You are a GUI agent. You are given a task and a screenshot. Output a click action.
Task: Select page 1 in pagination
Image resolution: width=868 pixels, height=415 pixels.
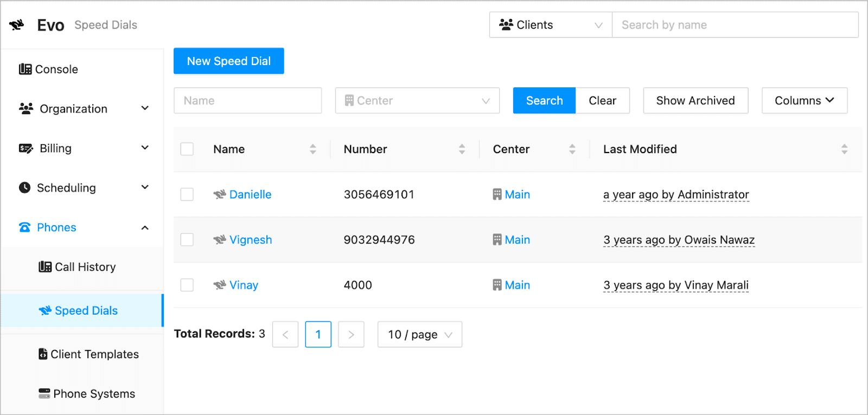pos(318,334)
